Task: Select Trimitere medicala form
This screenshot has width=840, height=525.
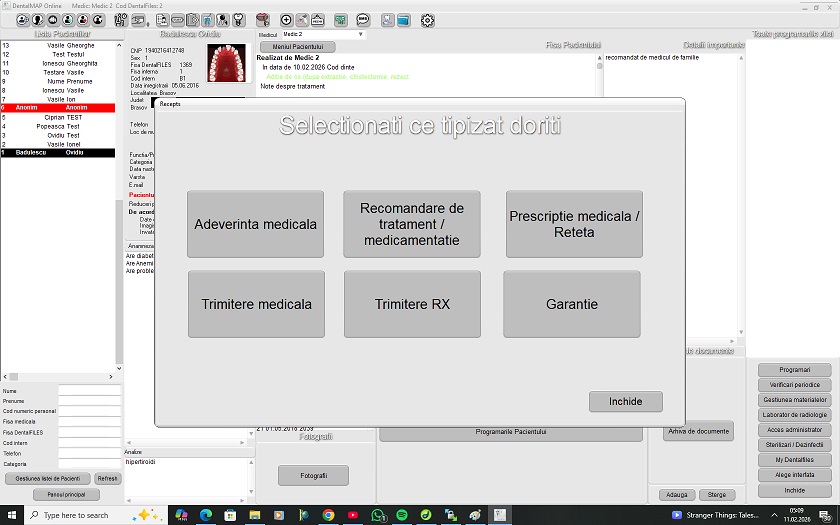Action: [256, 304]
